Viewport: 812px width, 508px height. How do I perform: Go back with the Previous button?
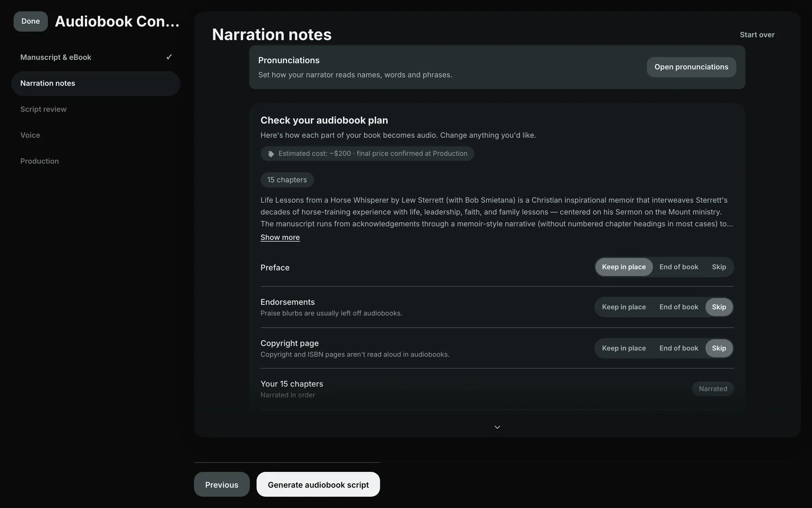point(221,485)
